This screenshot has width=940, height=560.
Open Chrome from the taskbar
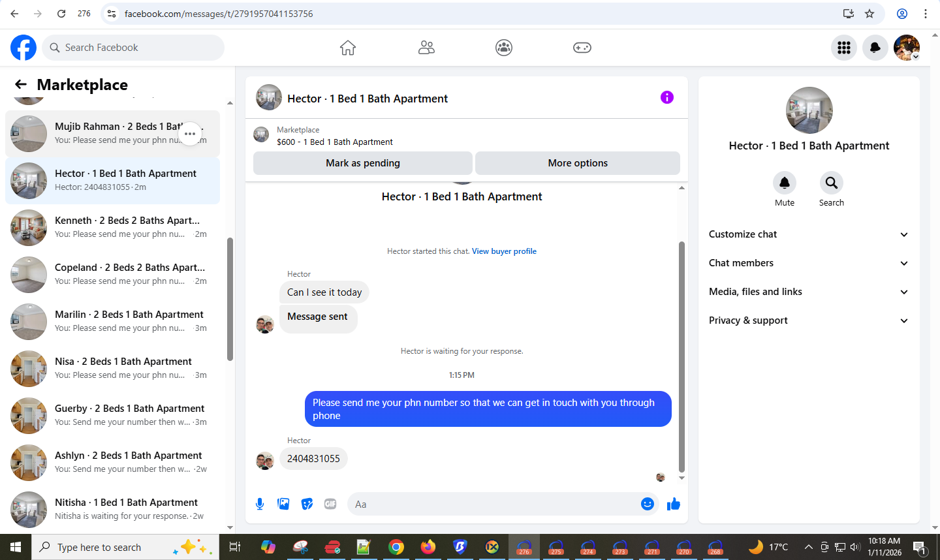point(396,547)
